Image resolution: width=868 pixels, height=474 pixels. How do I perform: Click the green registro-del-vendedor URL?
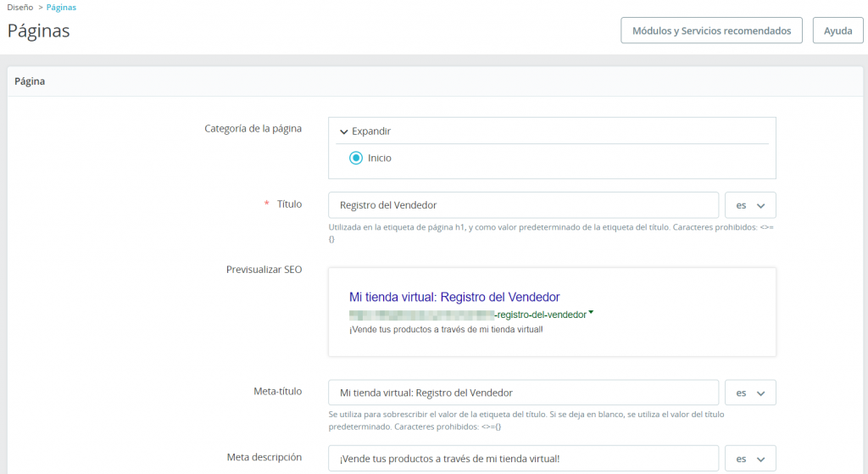point(540,315)
